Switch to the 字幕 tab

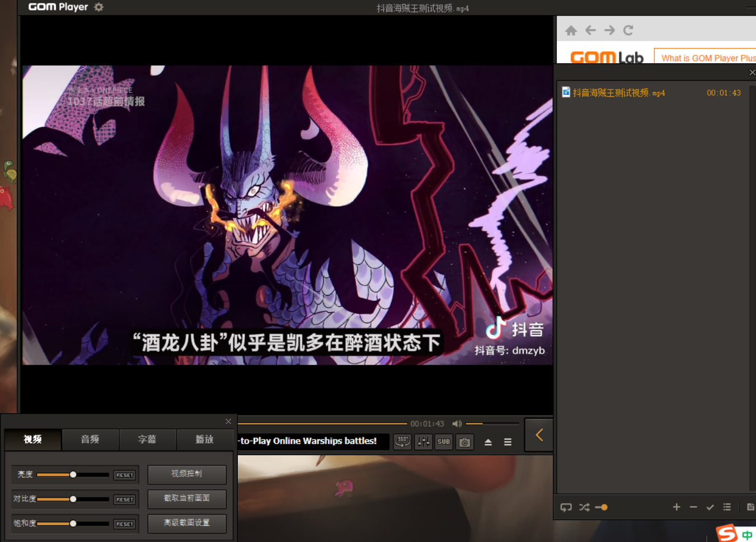click(x=148, y=440)
